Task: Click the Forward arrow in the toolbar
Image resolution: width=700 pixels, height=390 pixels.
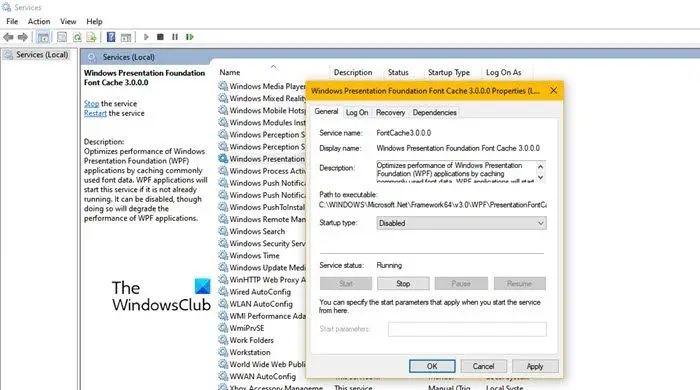Action: pyautogui.click(x=22, y=37)
